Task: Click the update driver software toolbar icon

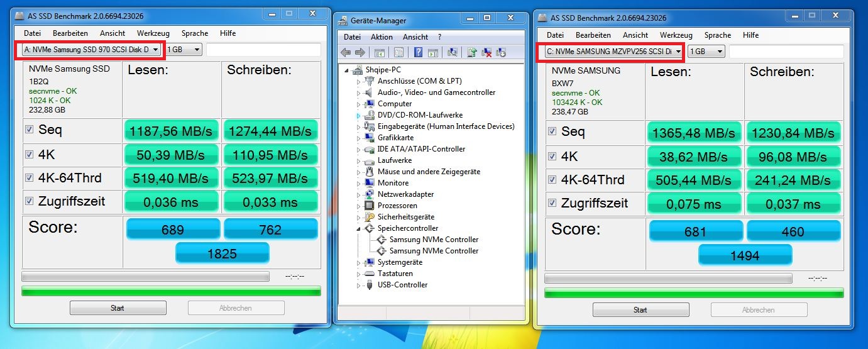Action: click(x=472, y=53)
